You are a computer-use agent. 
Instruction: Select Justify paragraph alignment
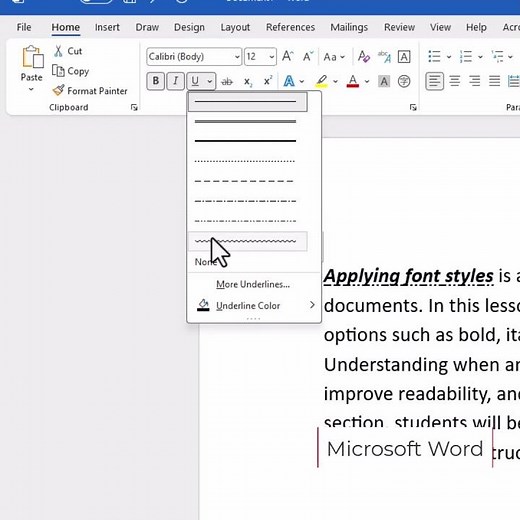pos(494,81)
